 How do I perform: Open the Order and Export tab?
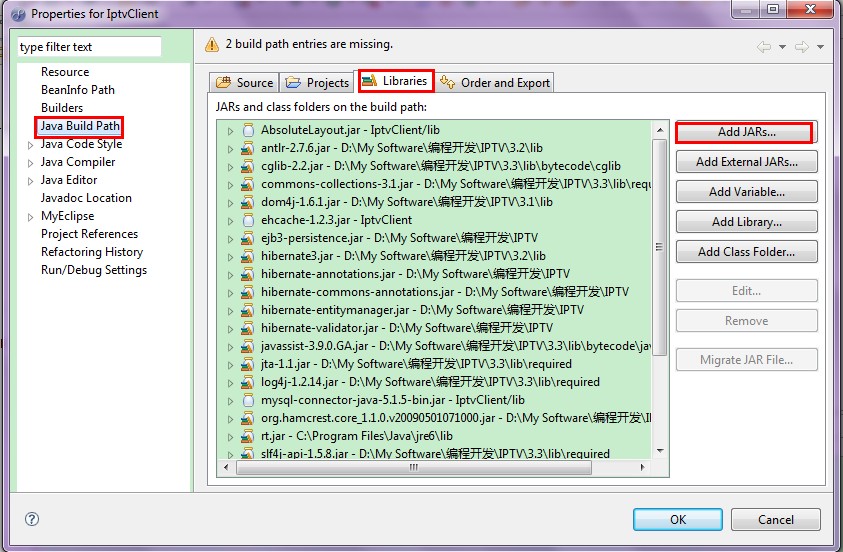click(x=495, y=82)
